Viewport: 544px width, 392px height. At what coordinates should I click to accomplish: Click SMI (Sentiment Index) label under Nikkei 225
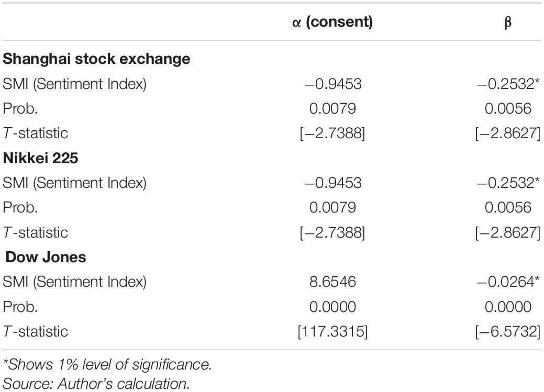74,183
